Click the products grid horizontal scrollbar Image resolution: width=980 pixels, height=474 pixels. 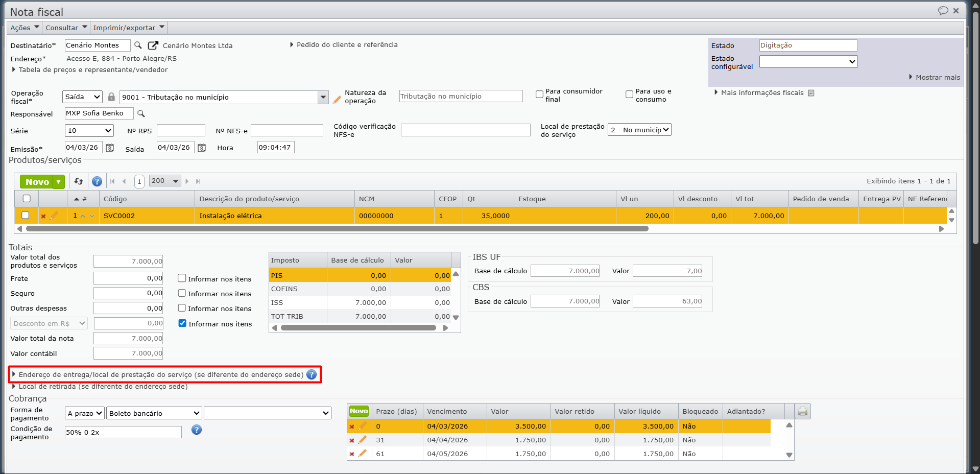click(337, 229)
